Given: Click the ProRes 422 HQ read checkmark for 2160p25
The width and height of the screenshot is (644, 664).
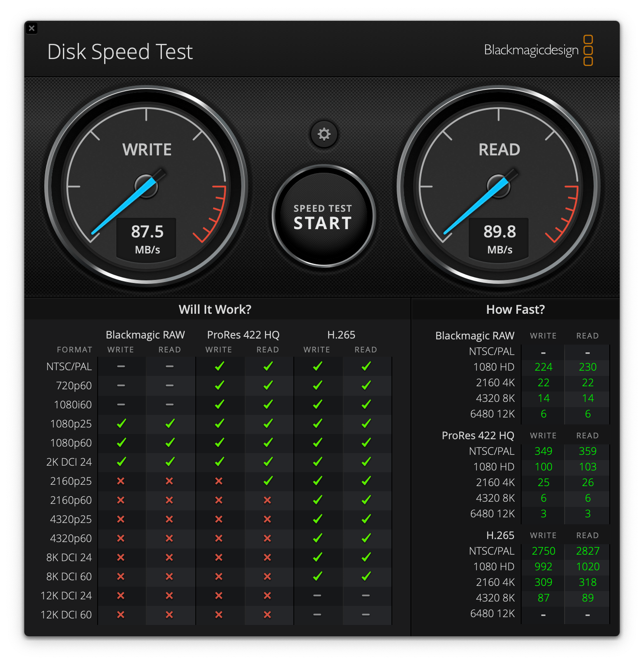Looking at the screenshot, I should pos(268,481).
